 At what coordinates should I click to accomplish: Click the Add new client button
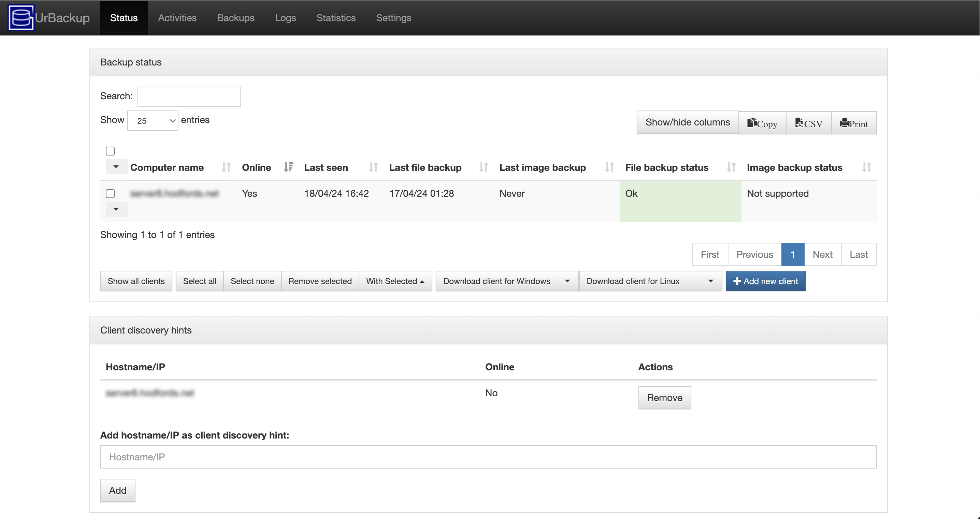point(765,281)
